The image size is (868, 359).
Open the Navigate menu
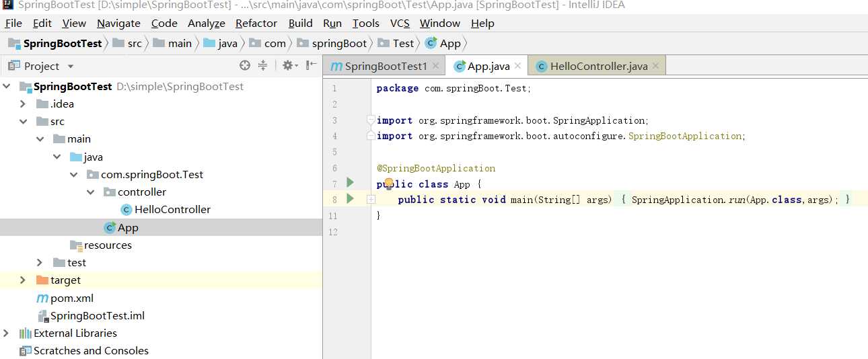[x=118, y=23]
